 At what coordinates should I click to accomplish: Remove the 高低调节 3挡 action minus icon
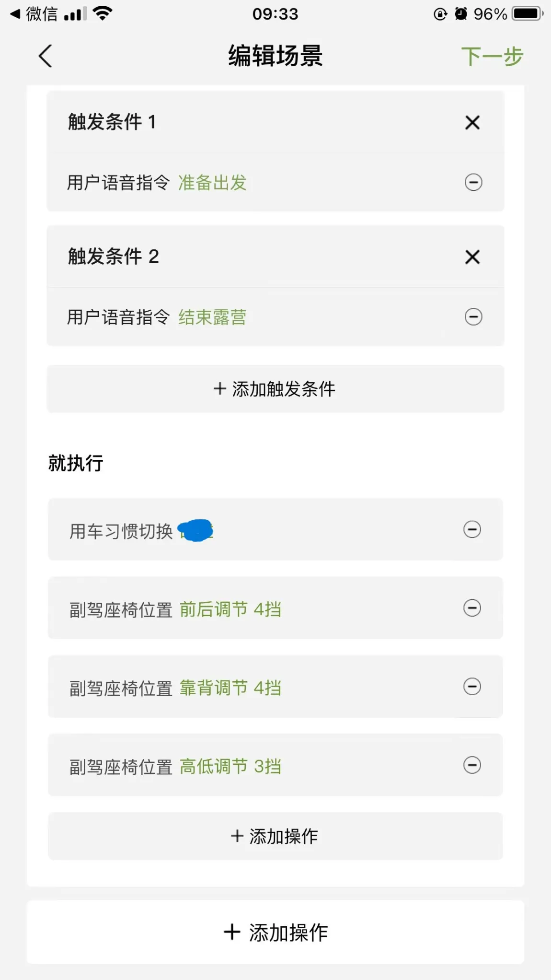(x=472, y=765)
